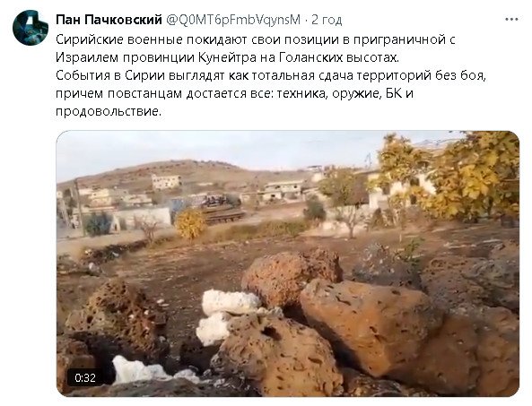This screenshot has width=532, height=406.
Task: Open the three-dot more options menu
Action: click(x=511, y=20)
